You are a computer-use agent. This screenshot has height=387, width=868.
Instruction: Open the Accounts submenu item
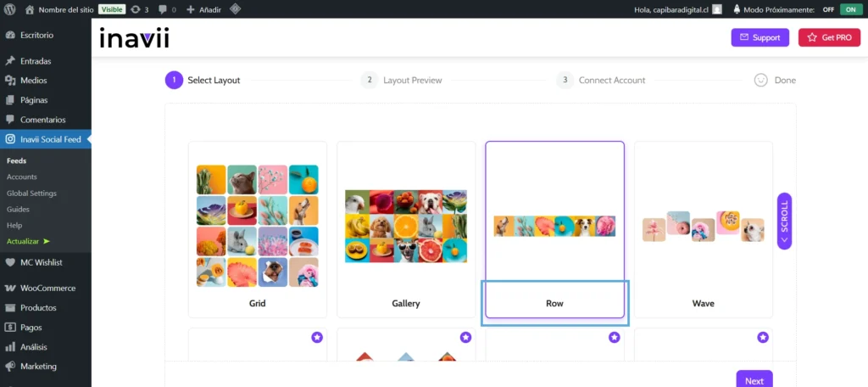[21, 177]
